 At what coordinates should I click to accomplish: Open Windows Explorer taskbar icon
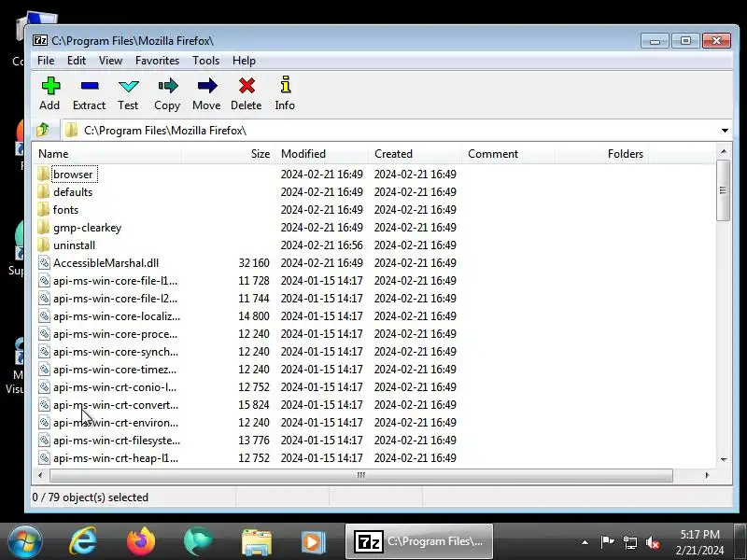[x=256, y=542]
